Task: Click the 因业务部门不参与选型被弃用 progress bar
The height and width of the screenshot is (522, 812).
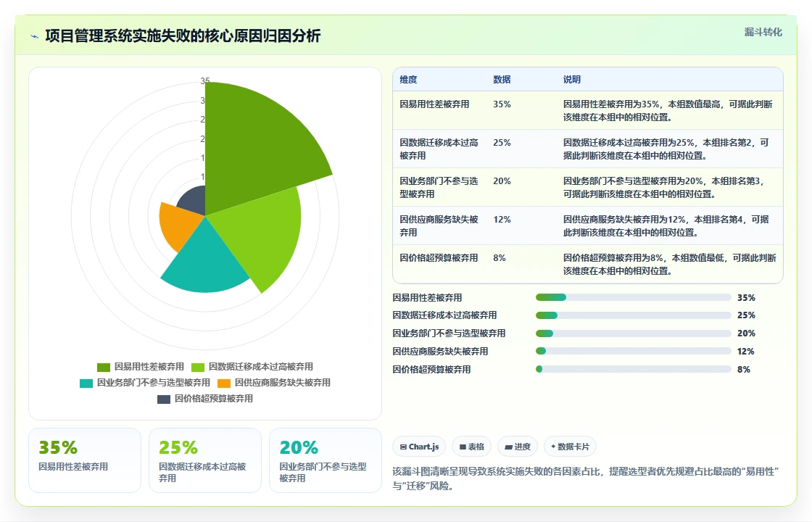Action: pyautogui.click(x=634, y=333)
